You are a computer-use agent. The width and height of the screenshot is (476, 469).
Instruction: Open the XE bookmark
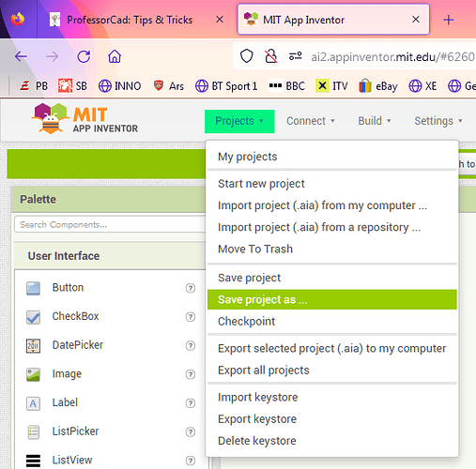(422, 85)
